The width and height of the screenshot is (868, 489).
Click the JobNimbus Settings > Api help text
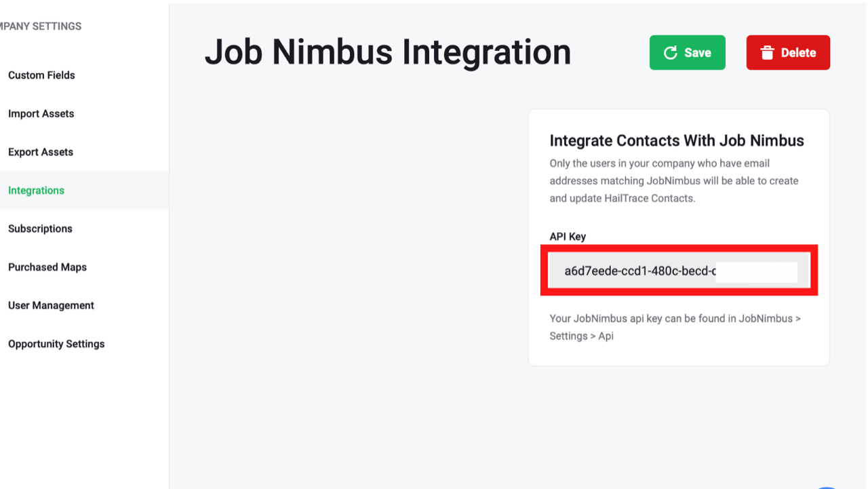click(x=675, y=327)
